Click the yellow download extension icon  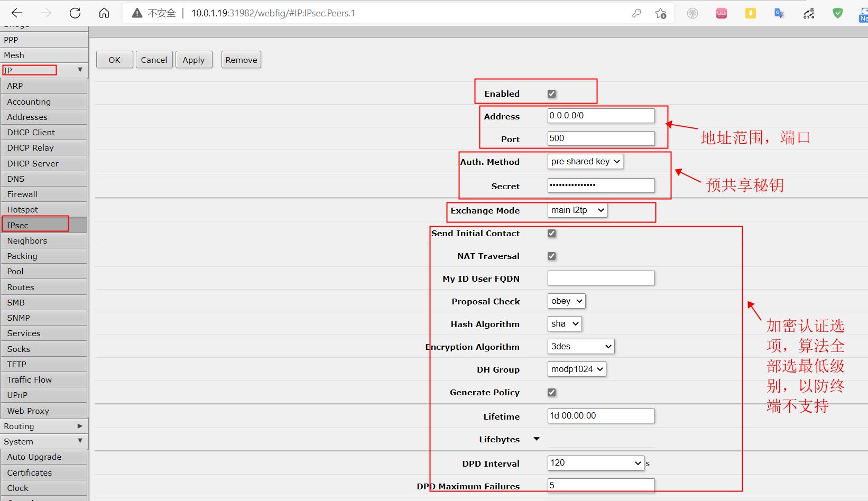point(750,13)
